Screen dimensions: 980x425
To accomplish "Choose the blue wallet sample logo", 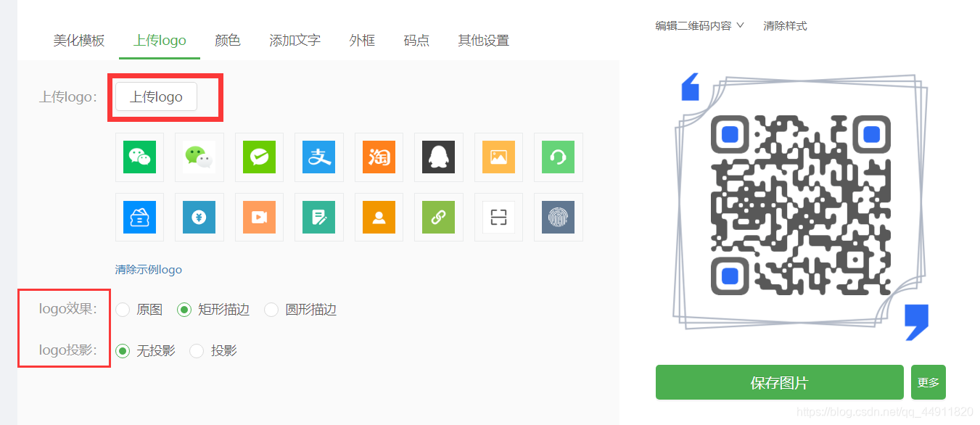I will click(x=139, y=217).
